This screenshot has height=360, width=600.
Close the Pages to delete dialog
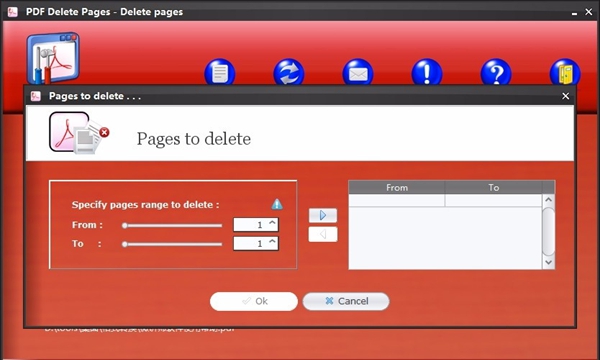pyautogui.click(x=566, y=96)
